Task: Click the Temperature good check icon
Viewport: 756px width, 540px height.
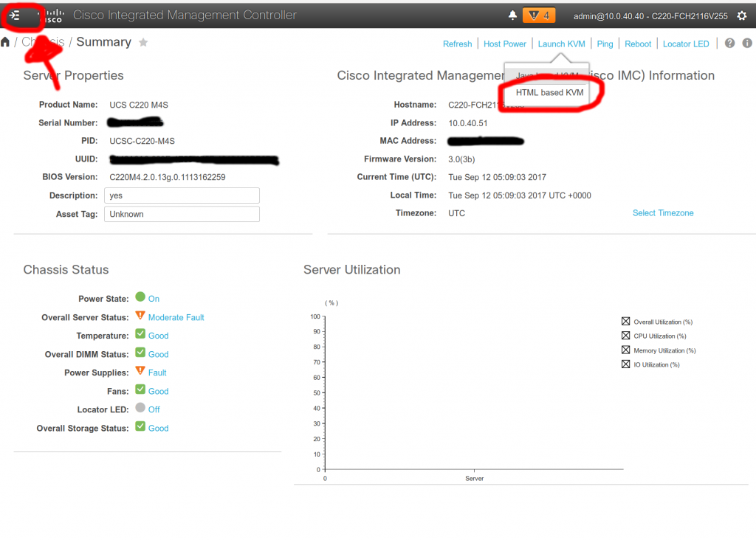Action: point(140,333)
